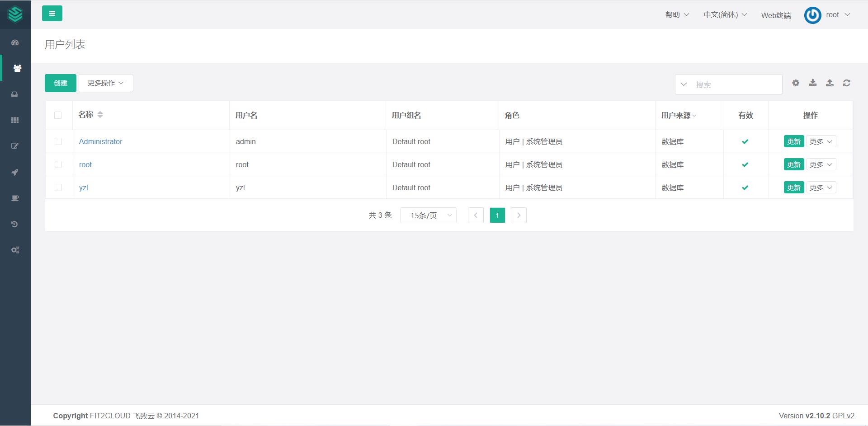Click the export download icon

coord(813,83)
